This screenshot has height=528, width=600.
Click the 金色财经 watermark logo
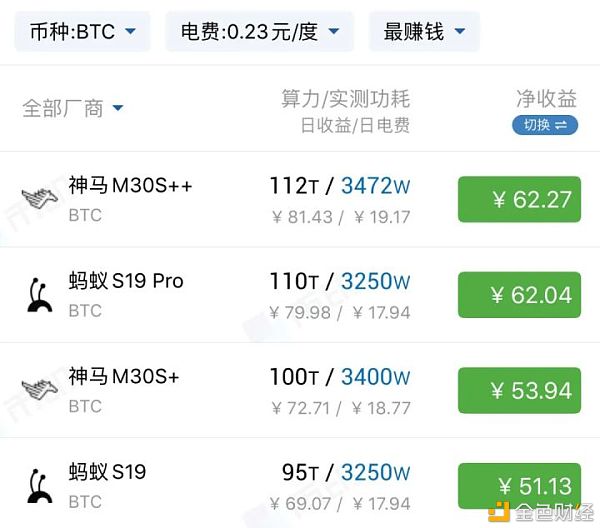point(541,512)
